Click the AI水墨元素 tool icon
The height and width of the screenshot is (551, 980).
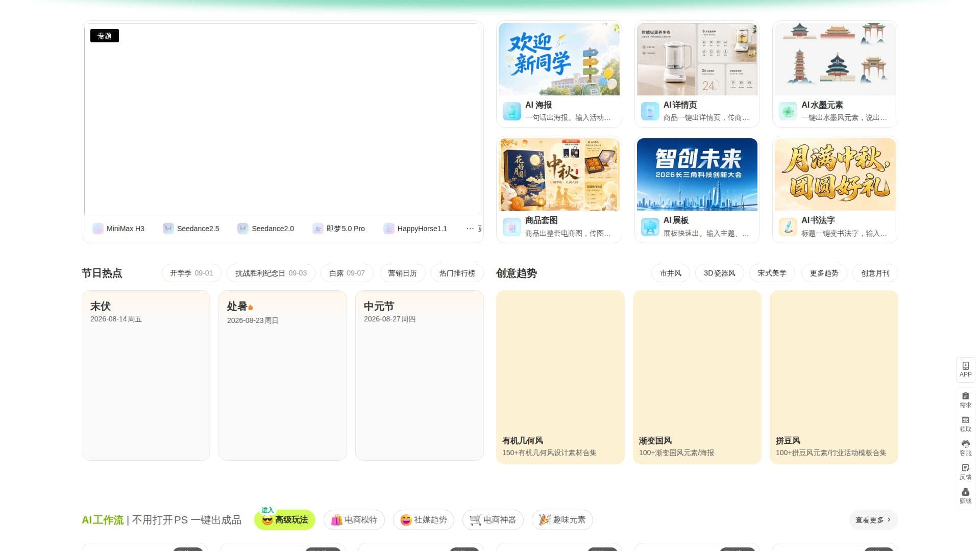click(x=788, y=111)
